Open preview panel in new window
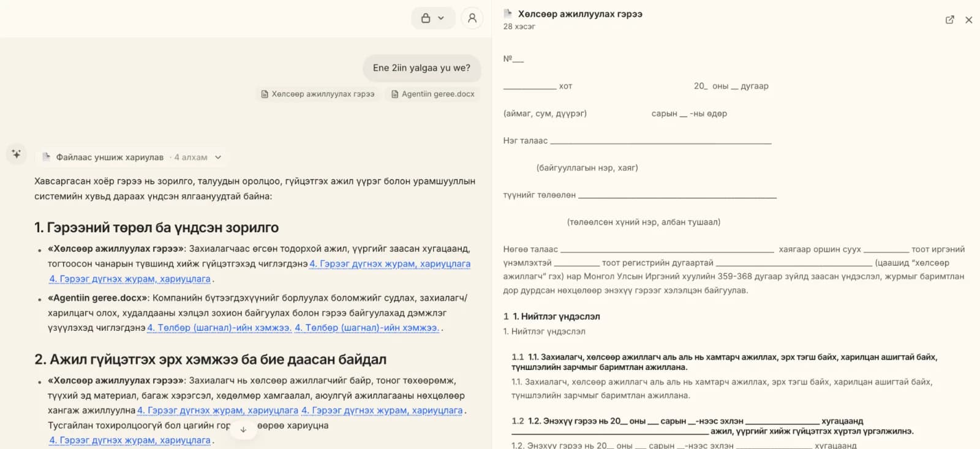980x449 pixels. point(950,20)
